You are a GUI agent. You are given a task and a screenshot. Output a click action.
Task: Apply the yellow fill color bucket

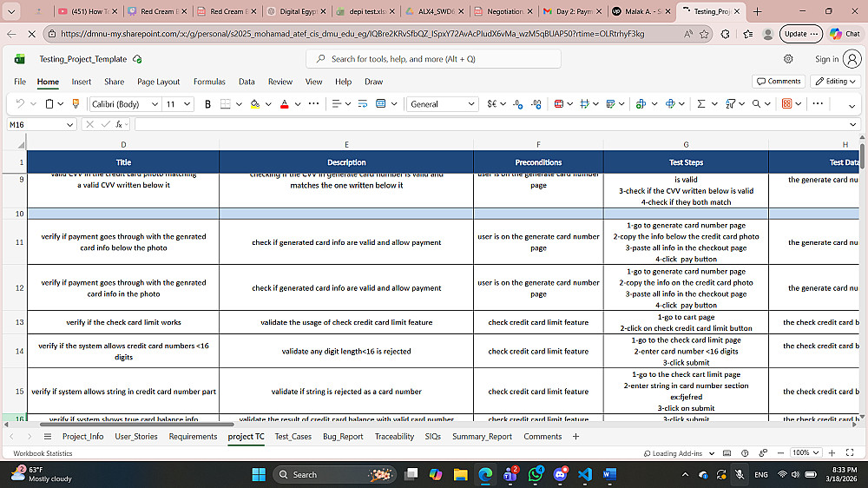255,103
